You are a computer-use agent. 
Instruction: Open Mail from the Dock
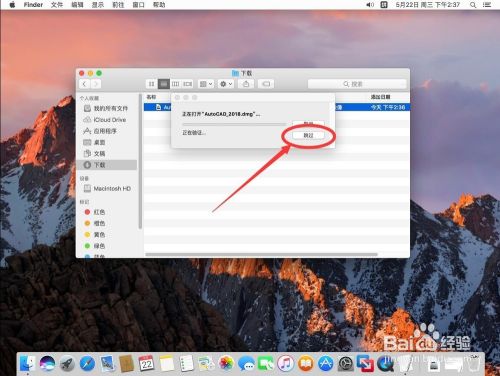point(107,363)
